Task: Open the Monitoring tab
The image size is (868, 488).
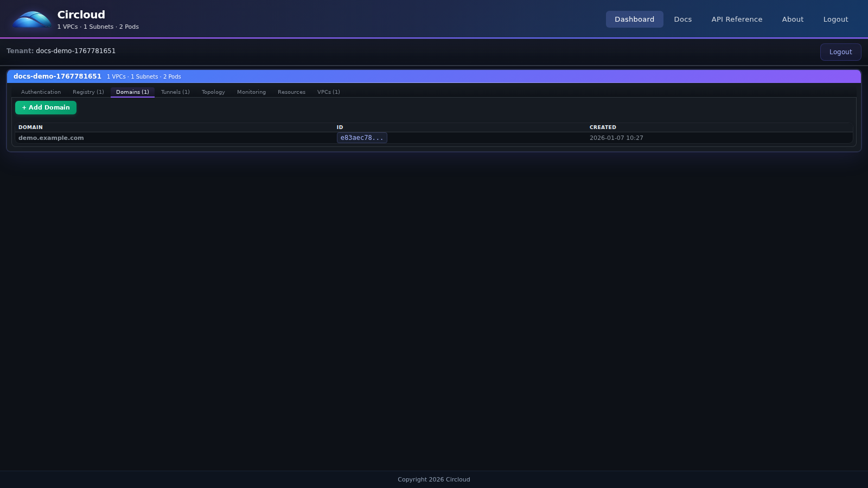Action: click(251, 92)
